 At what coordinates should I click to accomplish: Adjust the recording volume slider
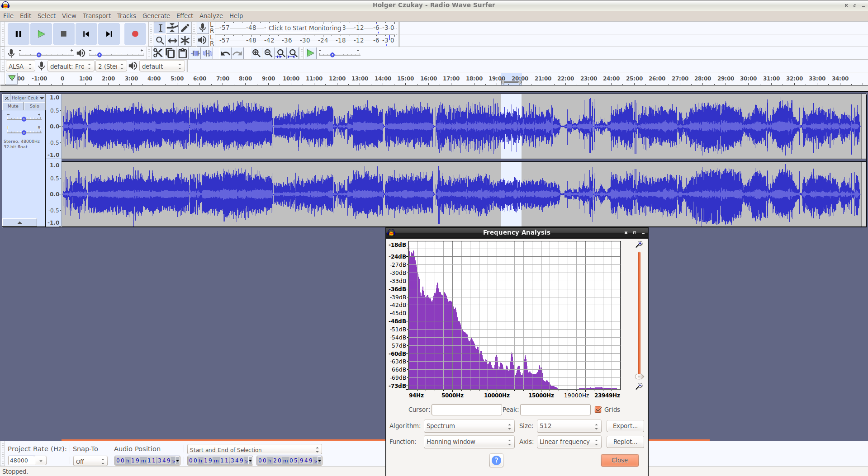pos(45,54)
